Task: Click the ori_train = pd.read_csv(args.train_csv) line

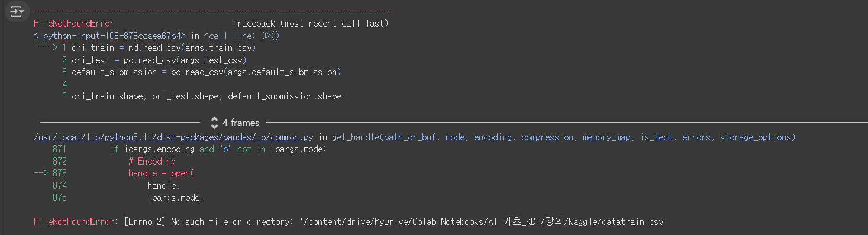Action: click(164, 48)
